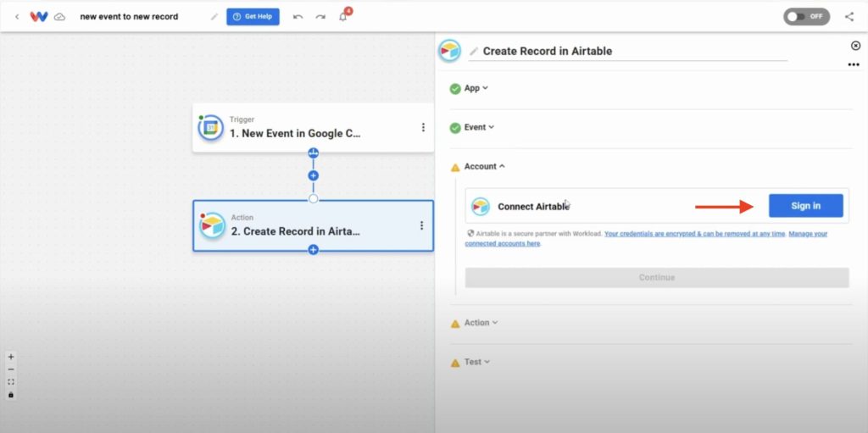Click the Test warning triangle icon
This screenshot has width=868, height=433.
coord(455,364)
